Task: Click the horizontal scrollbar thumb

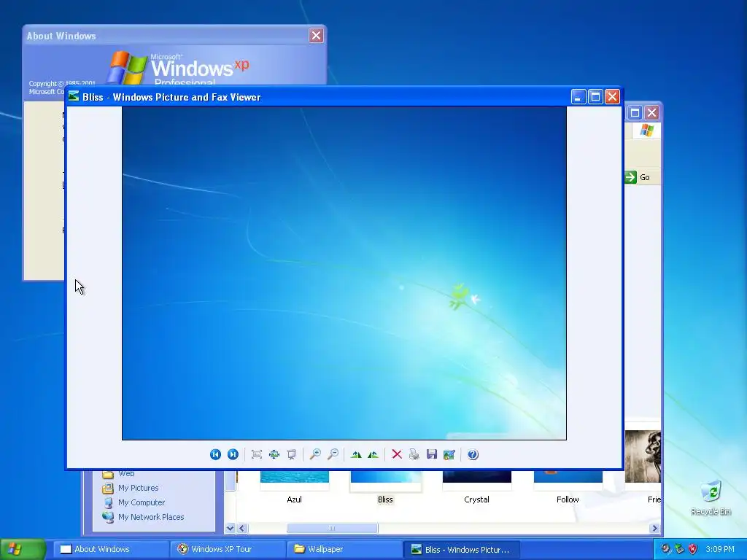Action: (x=332, y=528)
